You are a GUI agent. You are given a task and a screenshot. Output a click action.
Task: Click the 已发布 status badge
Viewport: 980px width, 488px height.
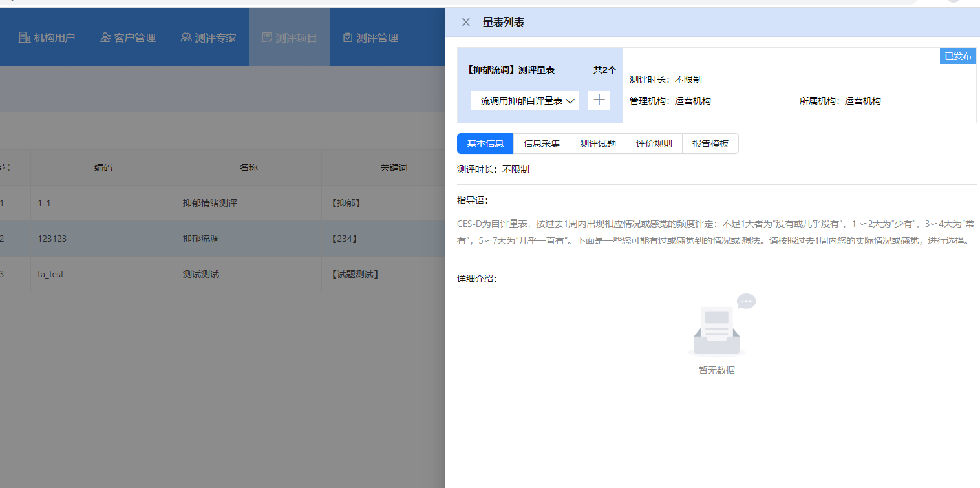[x=957, y=56]
